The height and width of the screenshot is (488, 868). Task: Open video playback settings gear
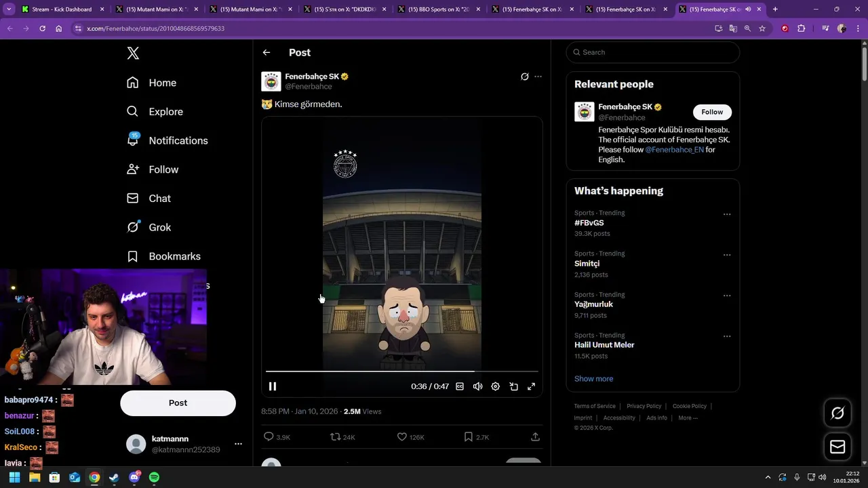tap(496, 386)
